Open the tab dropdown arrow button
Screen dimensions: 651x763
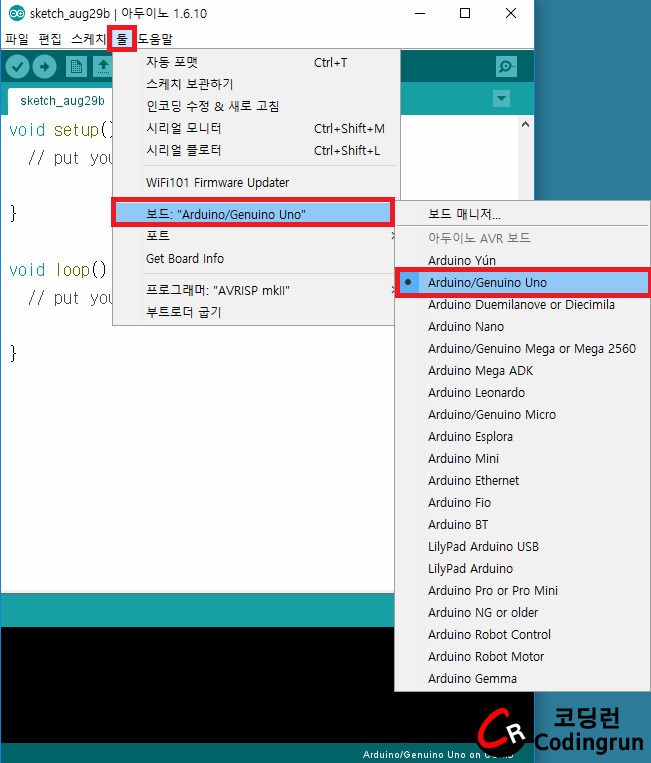tap(501, 99)
